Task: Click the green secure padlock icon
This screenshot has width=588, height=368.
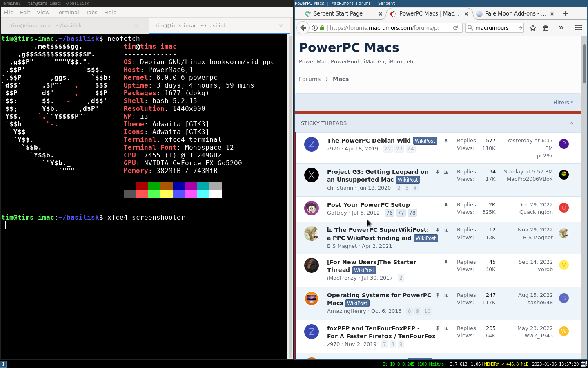Action: coord(322,28)
